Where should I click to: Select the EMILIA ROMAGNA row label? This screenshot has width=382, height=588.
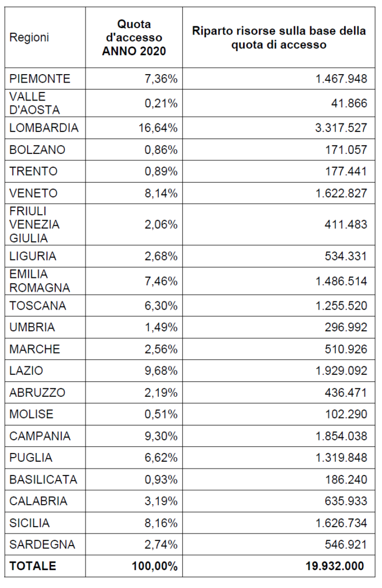pyautogui.click(x=40, y=281)
